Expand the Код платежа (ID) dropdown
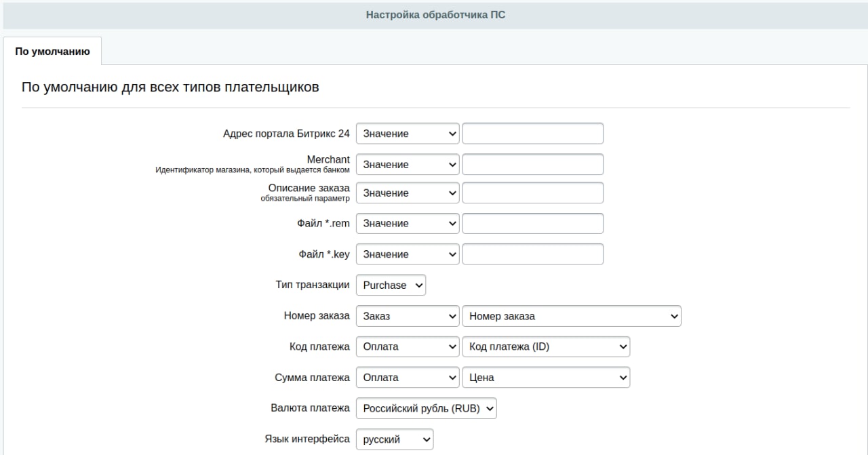The height and width of the screenshot is (455, 868). [546, 347]
